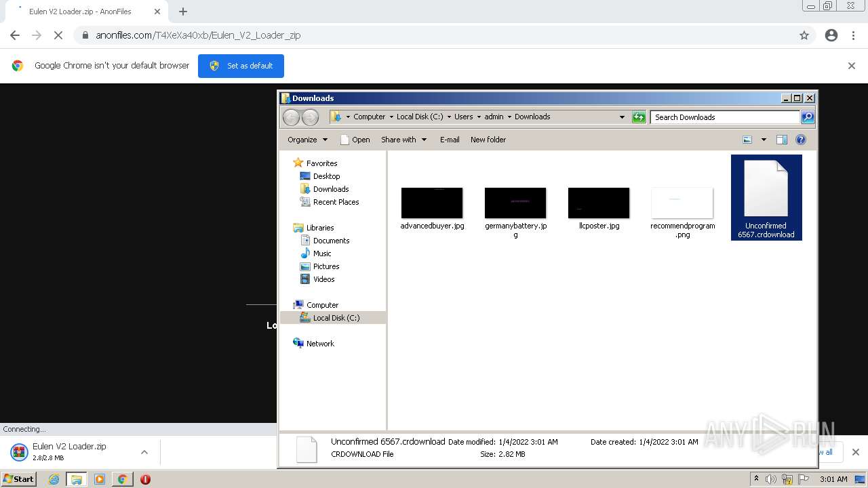The height and width of the screenshot is (488, 868).
Task: Click Action Center flag tray icon
Action: pos(804,479)
